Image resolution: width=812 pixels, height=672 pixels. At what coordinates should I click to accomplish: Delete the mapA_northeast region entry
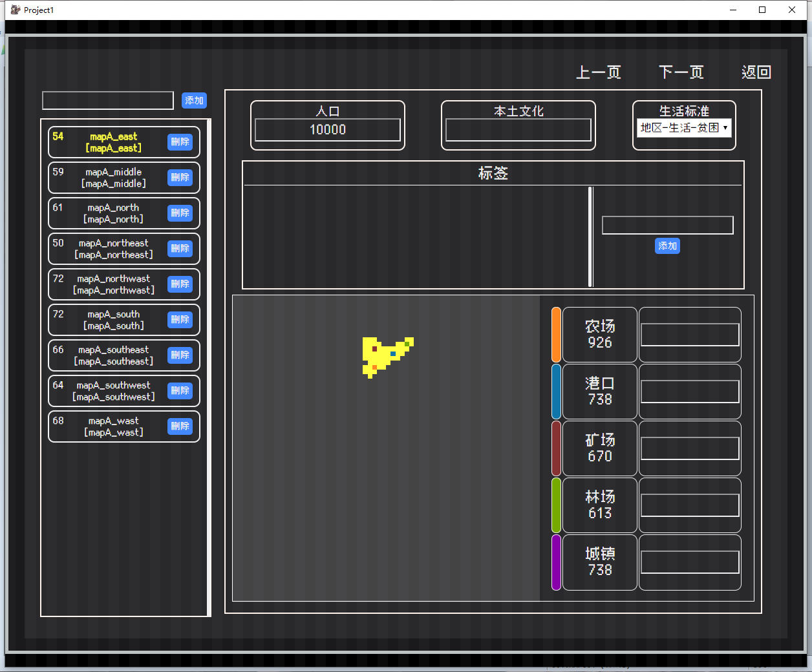pyautogui.click(x=180, y=249)
